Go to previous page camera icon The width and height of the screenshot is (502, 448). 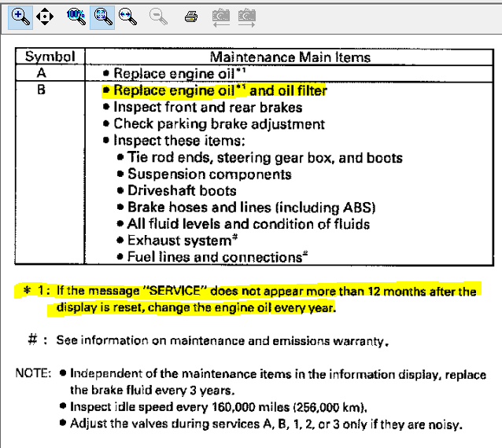pyautogui.click(x=221, y=18)
